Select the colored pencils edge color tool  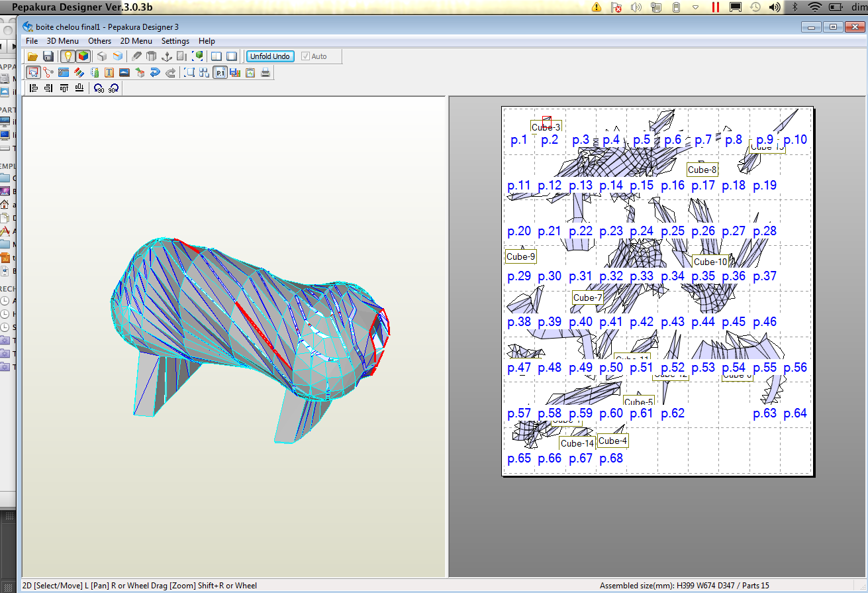pos(78,72)
